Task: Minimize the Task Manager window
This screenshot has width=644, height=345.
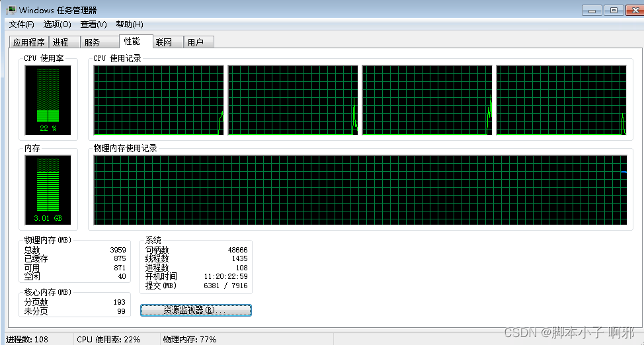Action: 592,11
